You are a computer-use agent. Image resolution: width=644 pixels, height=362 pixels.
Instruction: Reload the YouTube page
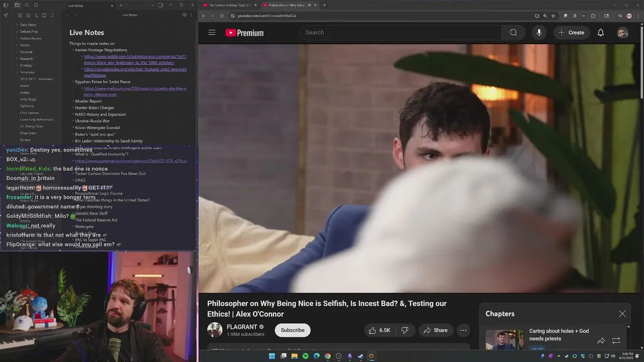[x=222, y=16]
